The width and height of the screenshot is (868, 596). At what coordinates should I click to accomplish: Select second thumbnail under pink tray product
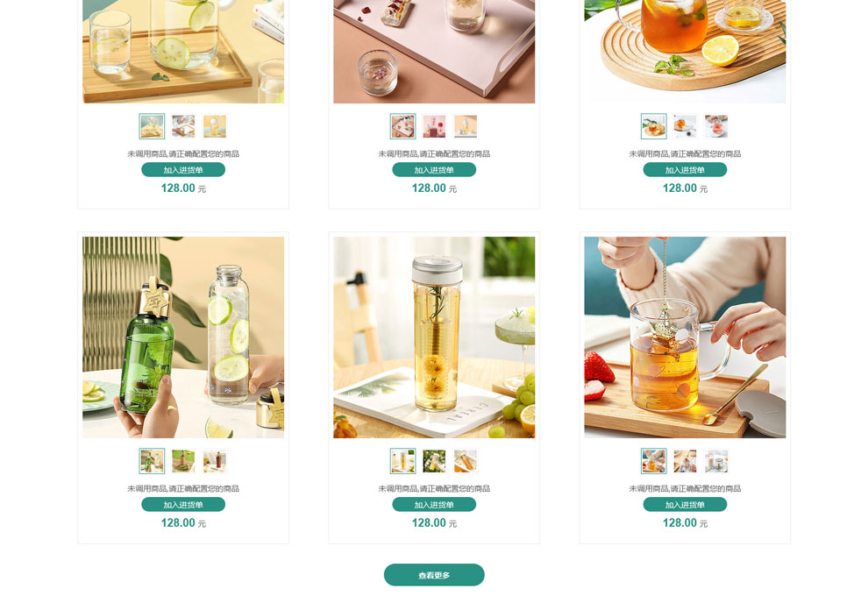click(434, 126)
